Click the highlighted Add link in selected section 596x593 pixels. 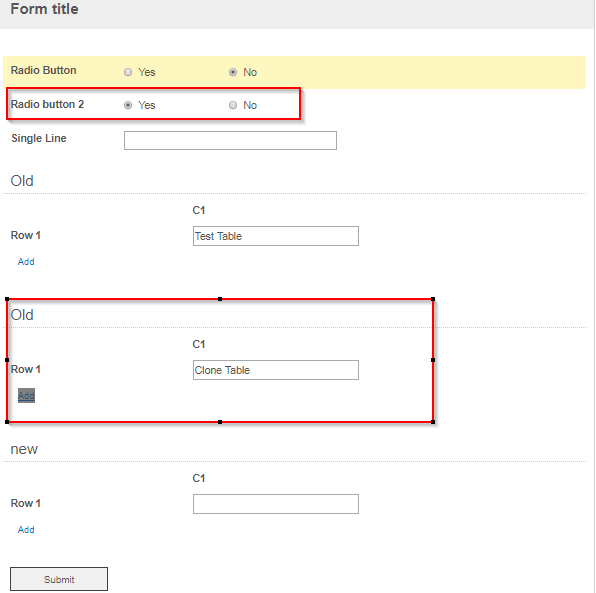(26, 395)
